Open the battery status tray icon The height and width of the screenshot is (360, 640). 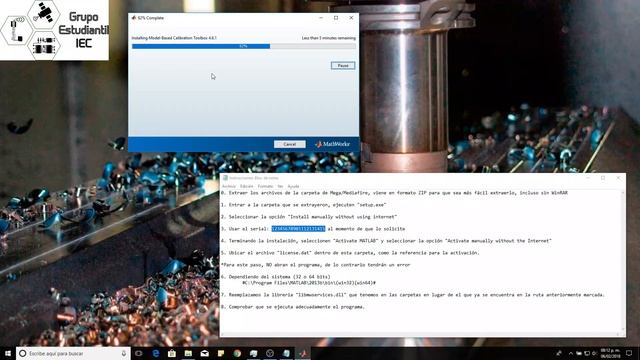coord(579,353)
